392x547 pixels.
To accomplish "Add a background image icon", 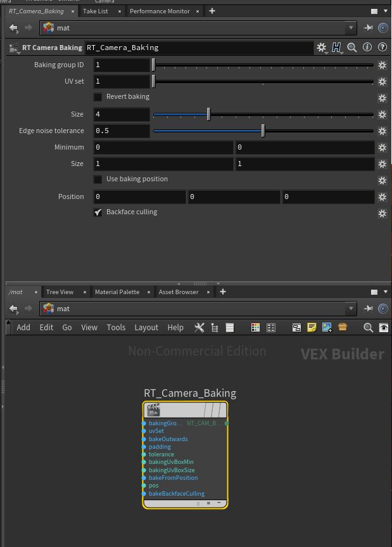I will [327, 327].
